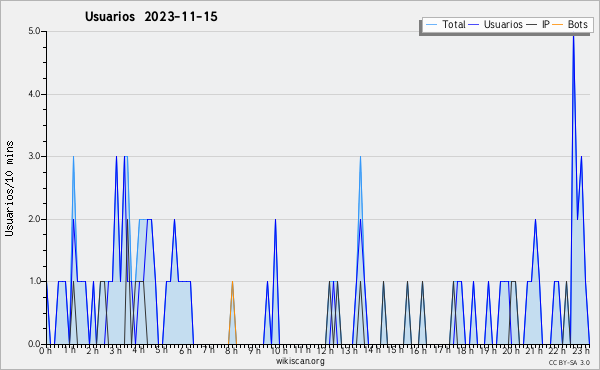Click the '23 h' x-axis label
The width and height of the screenshot is (600, 370).
[x=582, y=351]
